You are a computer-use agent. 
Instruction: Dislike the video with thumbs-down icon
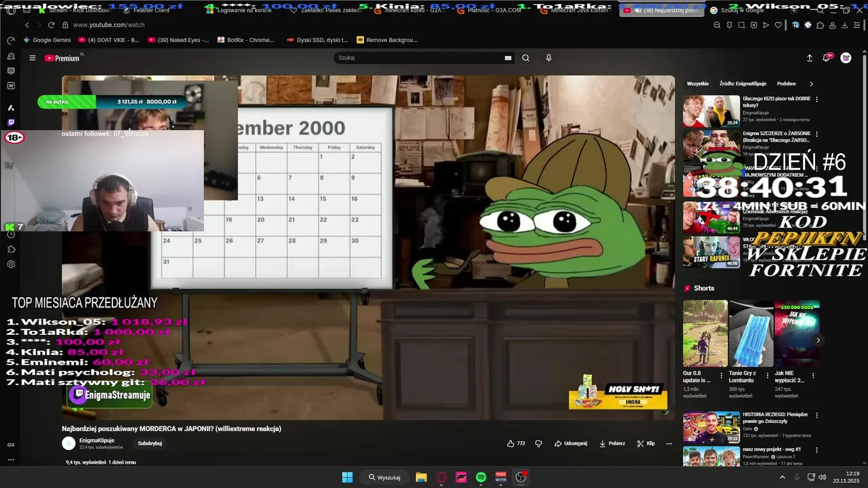(x=538, y=443)
